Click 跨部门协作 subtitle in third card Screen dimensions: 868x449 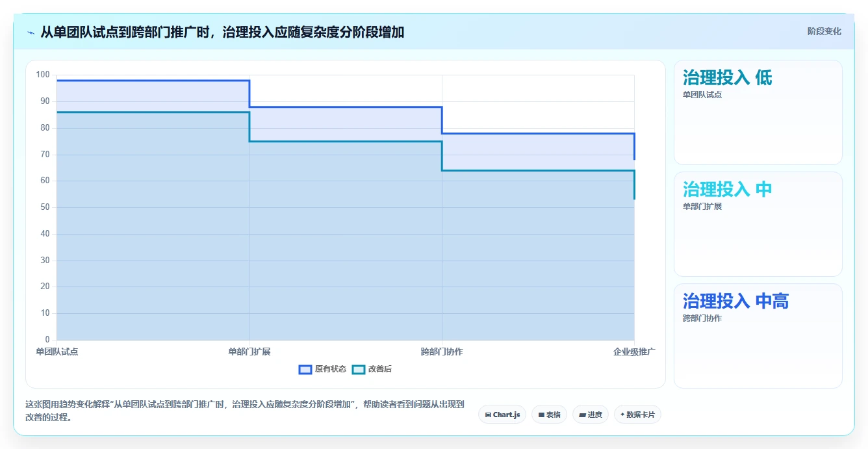point(702,318)
